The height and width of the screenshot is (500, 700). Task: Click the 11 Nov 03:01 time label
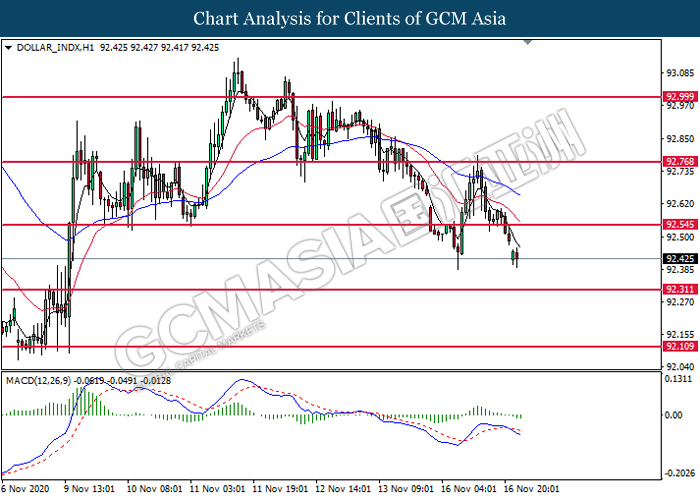[217, 489]
